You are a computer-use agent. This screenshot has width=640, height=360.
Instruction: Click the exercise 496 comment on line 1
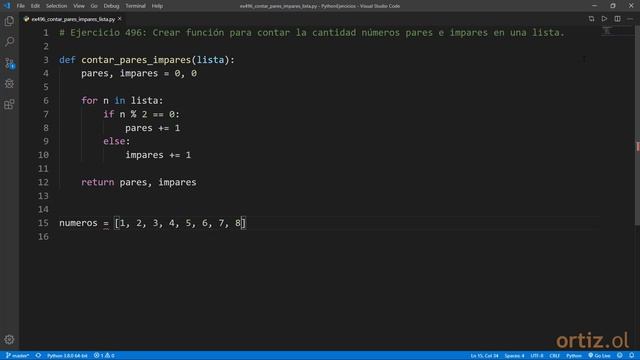click(x=312, y=33)
